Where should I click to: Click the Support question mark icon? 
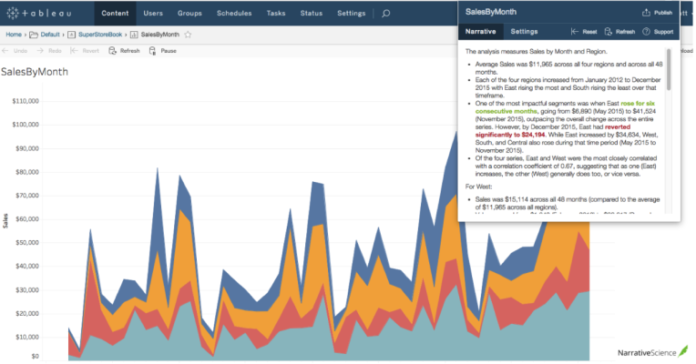pyautogui.click(x=646, y=32)
